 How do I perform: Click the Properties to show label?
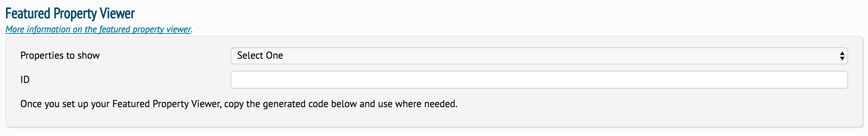point(60,56)
